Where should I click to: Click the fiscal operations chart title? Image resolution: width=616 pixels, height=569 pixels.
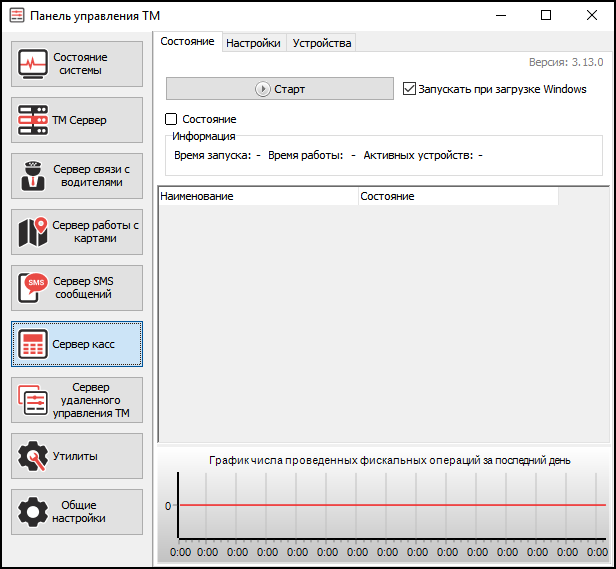pos(390,460)
